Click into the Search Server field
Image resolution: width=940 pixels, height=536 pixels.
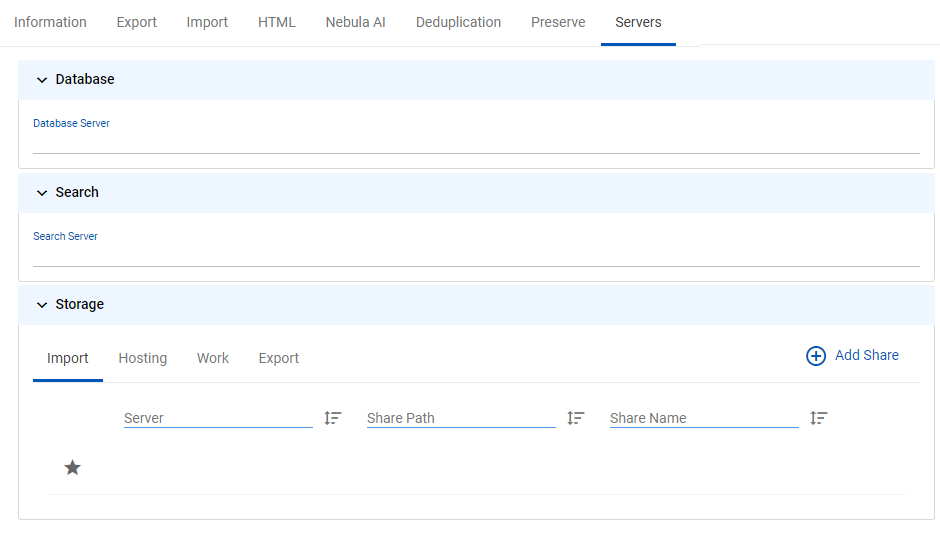pyautogui.click(x=476, y=255)
